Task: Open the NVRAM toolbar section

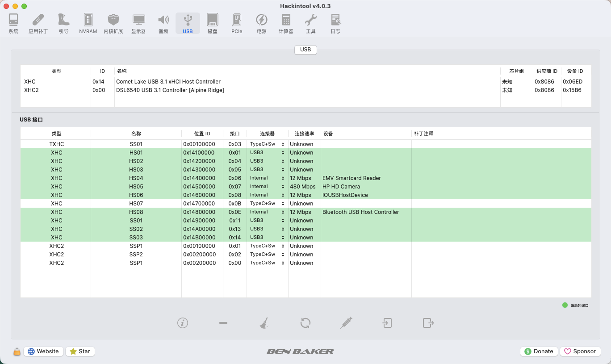Action: pos(88,24)
